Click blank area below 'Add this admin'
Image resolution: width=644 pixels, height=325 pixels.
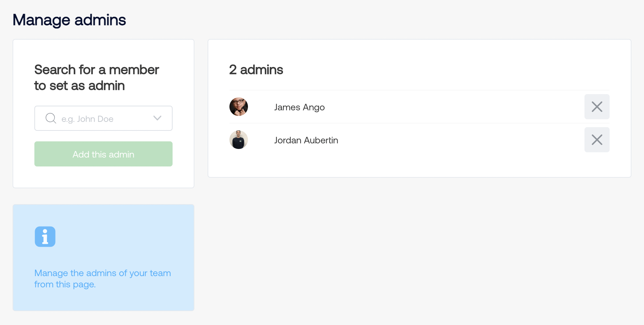103,177
